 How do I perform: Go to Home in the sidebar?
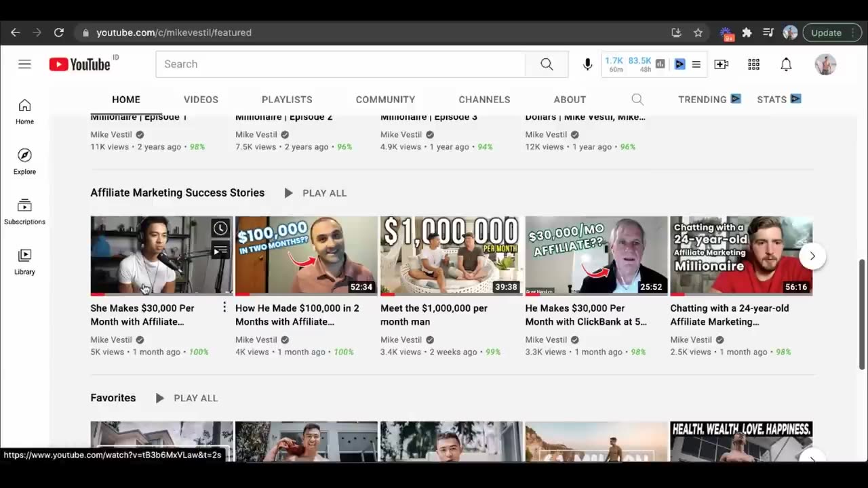click(24, 112)
